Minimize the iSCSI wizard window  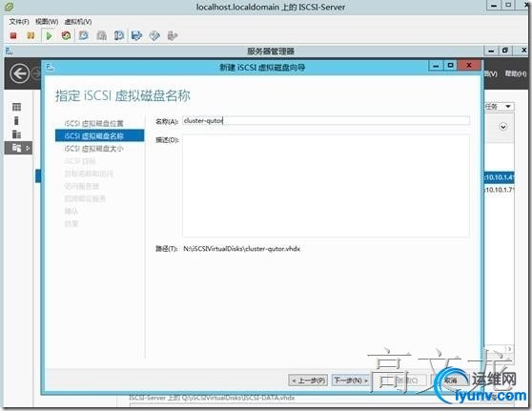click(x=436, y=65)
